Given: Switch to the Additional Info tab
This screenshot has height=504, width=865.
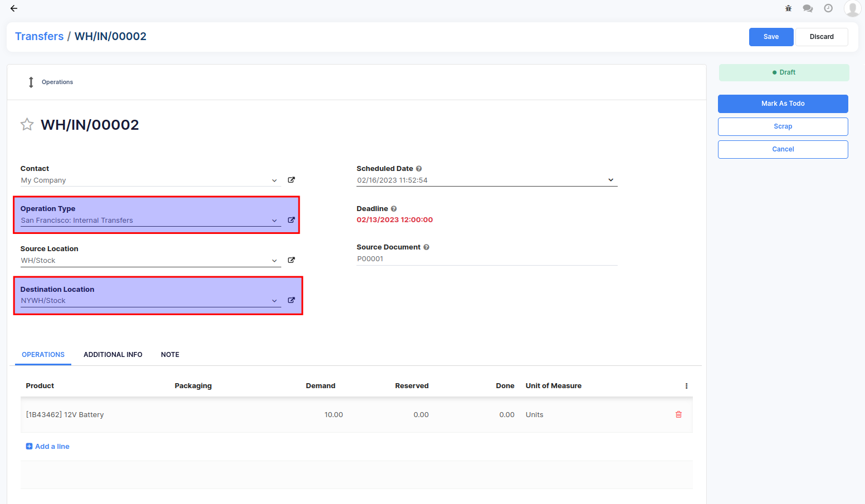Looking at the screenshot, I should [113, 355].
